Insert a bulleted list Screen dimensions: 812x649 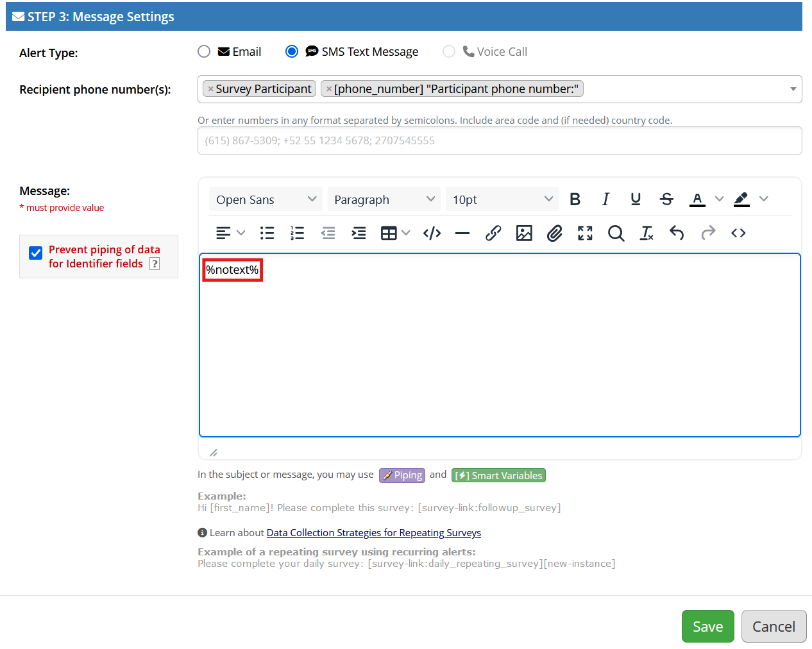pos(267,233)
